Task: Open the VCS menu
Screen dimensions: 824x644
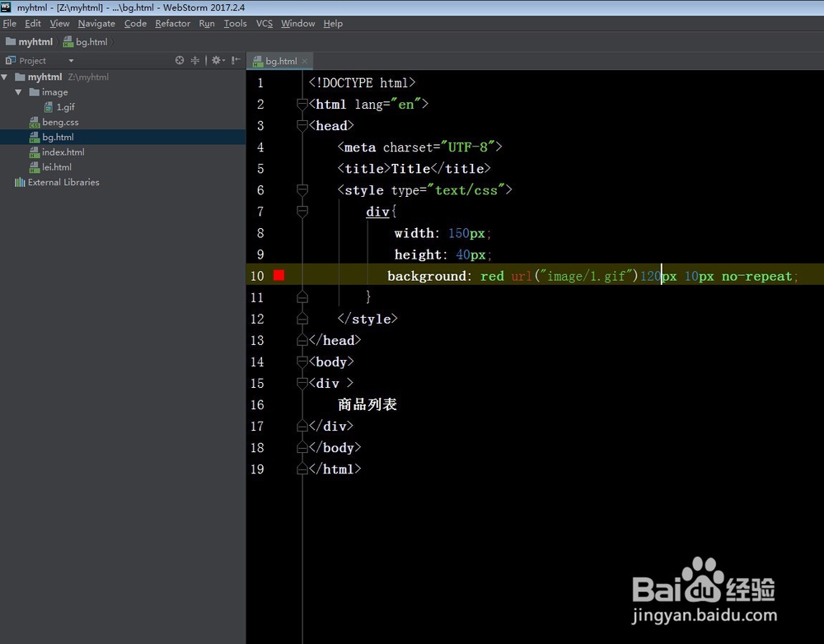Action: point(265,24)
